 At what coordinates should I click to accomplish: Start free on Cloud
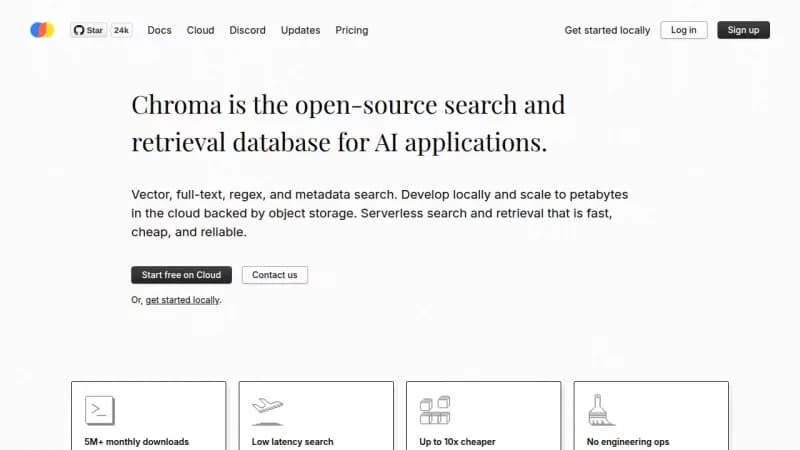click(181, 275)
